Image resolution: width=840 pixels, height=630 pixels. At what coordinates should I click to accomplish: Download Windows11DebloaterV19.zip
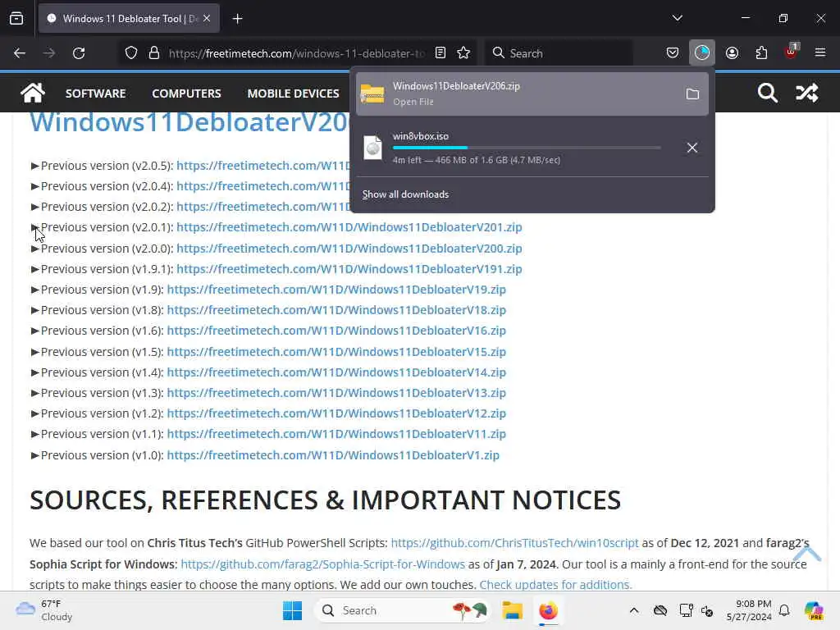click(336, 290)
